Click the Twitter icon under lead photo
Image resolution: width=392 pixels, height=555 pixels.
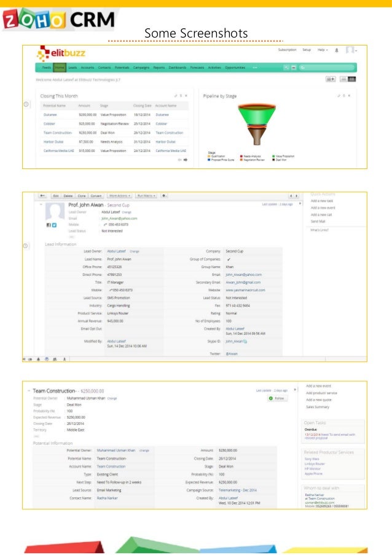[x=54, y=225]
